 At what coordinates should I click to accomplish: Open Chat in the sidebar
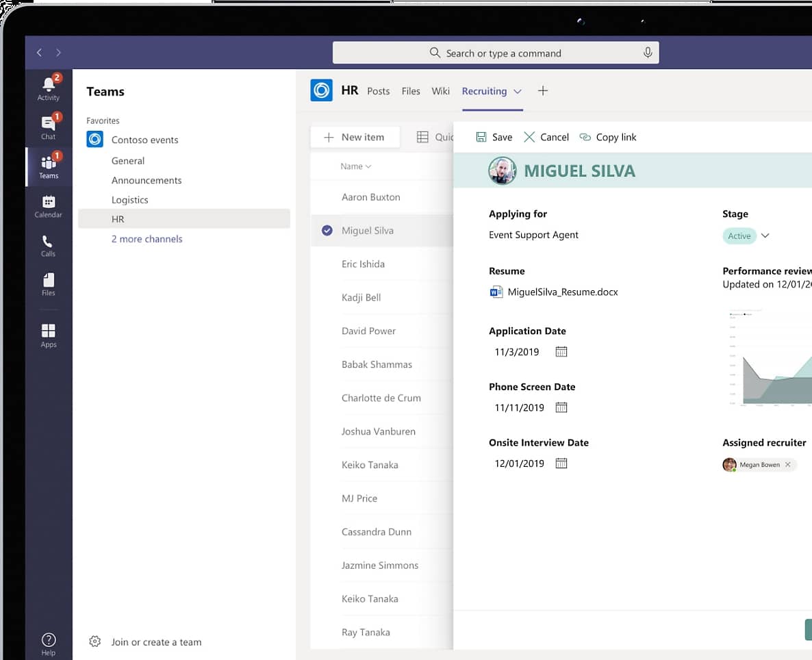point(48,127)
